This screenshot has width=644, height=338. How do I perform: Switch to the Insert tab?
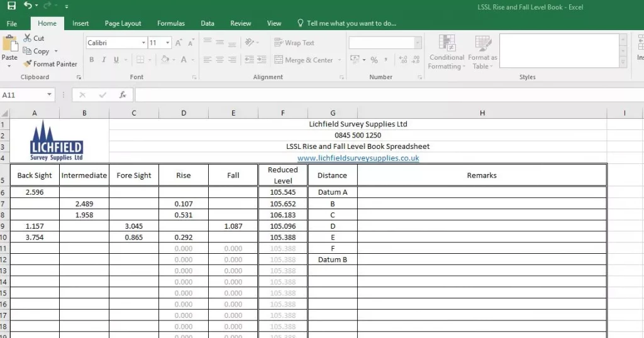(80, 23)
